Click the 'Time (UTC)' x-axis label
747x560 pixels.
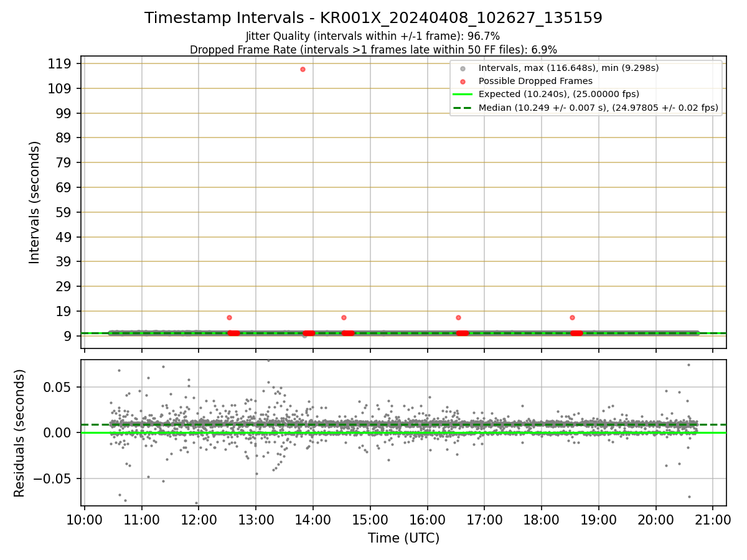coord(403,538)
